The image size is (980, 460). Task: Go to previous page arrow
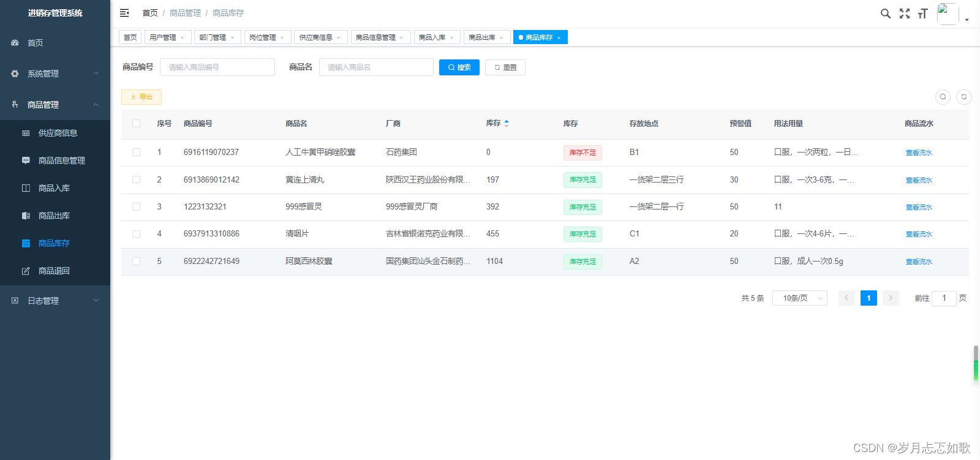pos(846,298)
